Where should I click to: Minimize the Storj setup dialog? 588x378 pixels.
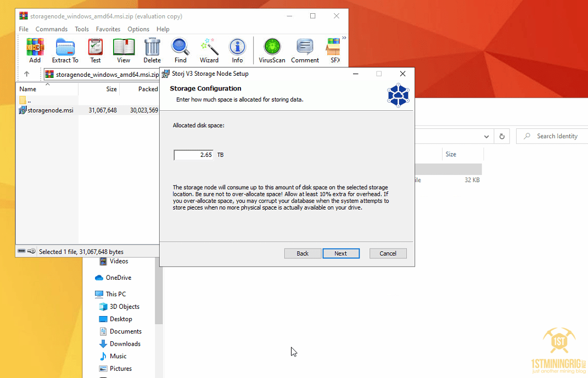coord(356,74)
